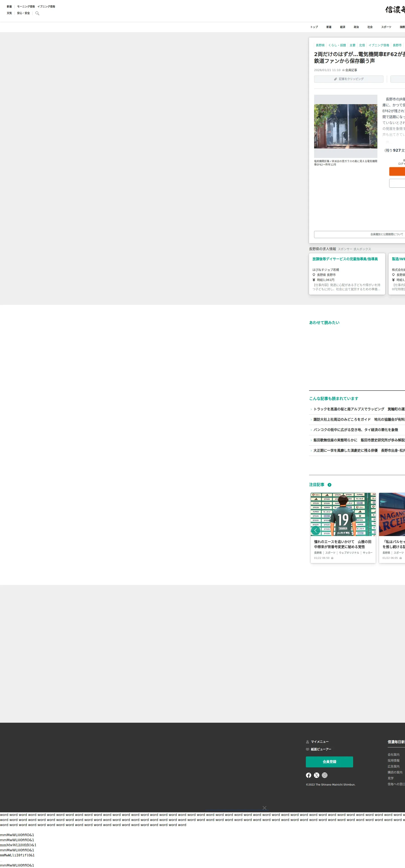Open the Facebook icon in footer
405x868 pixels.
[308, 775]
